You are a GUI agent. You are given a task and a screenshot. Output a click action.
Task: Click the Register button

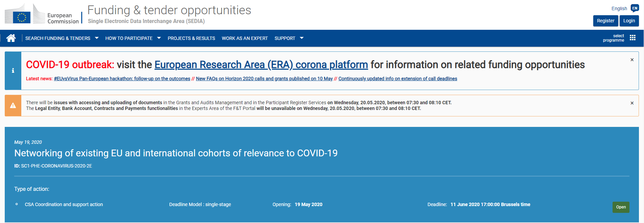(x=605, y=21)
